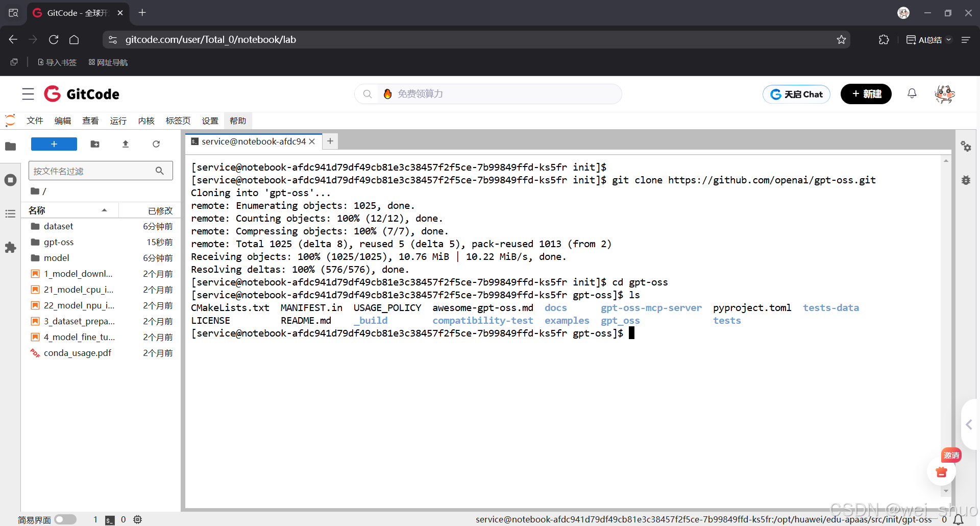Reload the browser page
The height and width of the screenshot is (526, 980).
click(x=54, y=39)
